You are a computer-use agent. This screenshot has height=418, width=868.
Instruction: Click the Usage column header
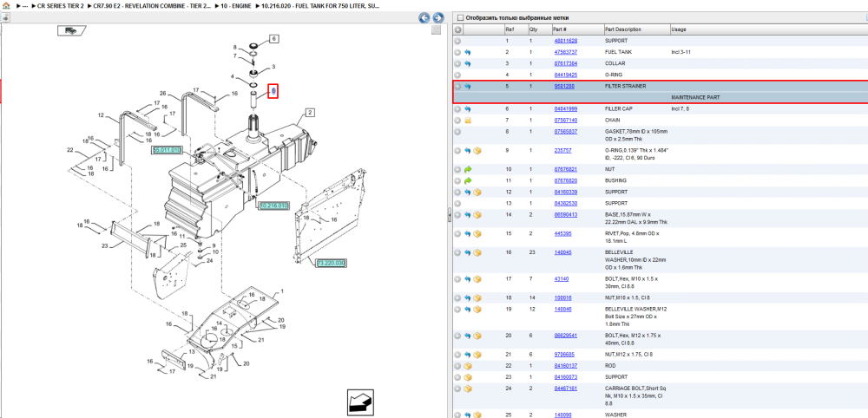point(679,29)
